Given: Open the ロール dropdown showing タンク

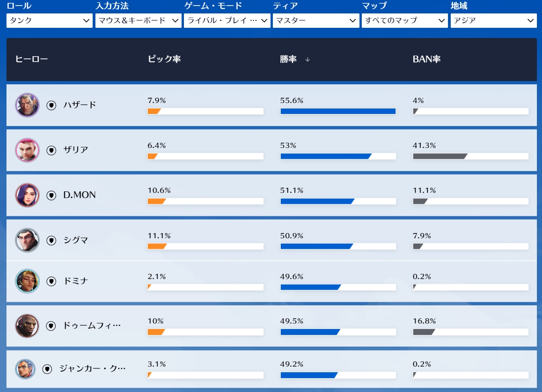Looking at the screenshot, I should pos(50,20).
